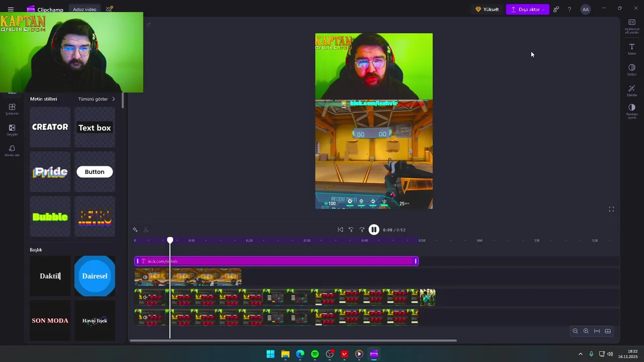Click the timeline horizontal scrollbar
644x362 pixels.
pos(293,341)
